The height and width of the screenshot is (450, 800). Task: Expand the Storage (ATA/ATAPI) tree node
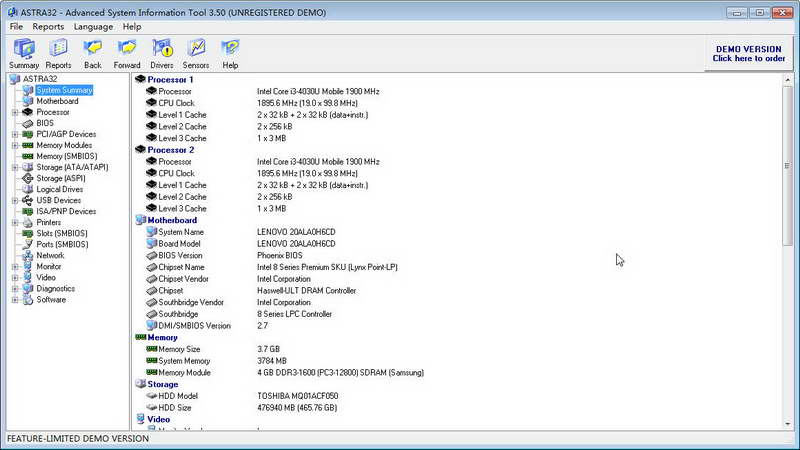(x=15, y=167)
